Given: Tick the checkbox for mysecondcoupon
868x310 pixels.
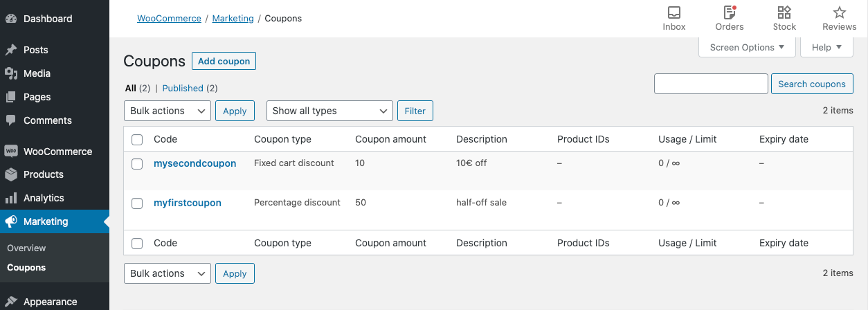Looking at the screenshot, I should pos(137,164).
